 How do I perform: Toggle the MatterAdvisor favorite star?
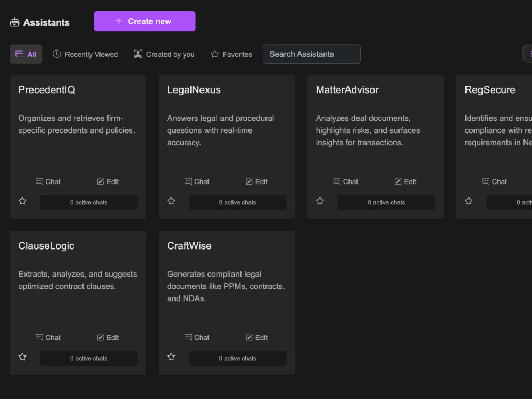pyautogui.click(x=320, y=201)
